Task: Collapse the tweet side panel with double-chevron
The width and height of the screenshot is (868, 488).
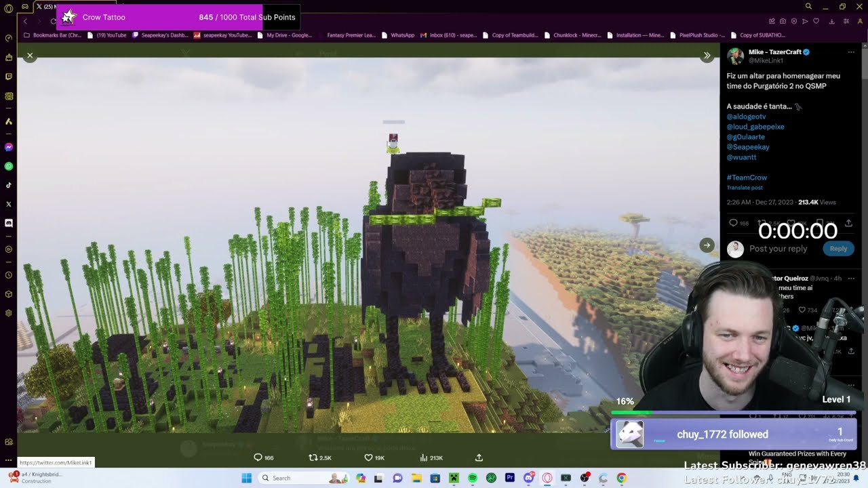Action: click(707, 56)
